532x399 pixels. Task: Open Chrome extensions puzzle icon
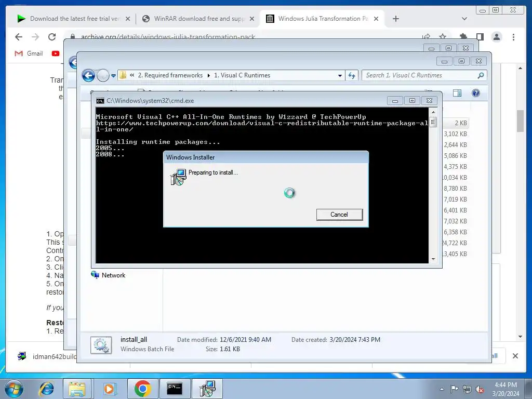click(x=463, y=37)
